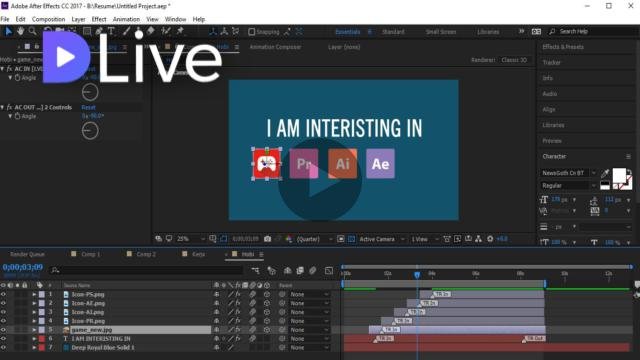Image resolution: width=640 pixels, height=360 pixels.
Task: Open parent dropdown for Icon-PS.png layer
Action: point(309,294)
